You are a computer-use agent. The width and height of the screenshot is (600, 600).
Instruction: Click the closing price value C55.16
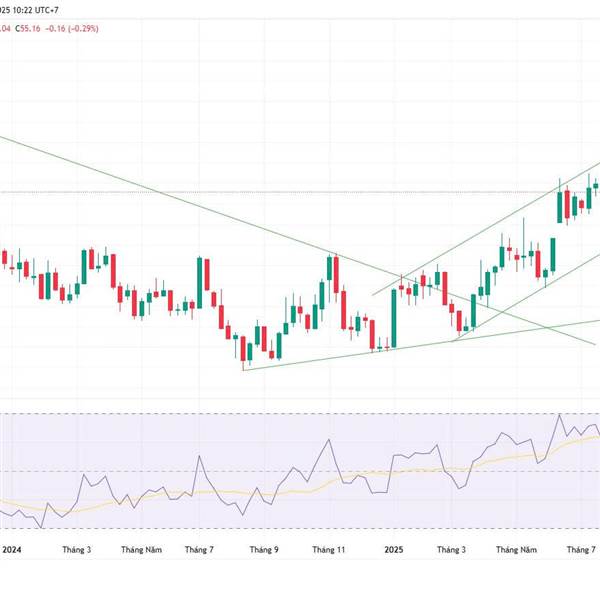28,29
